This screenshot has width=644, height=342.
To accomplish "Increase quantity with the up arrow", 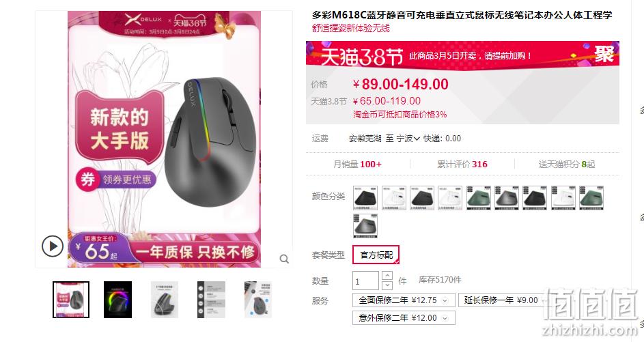I will coord(387,276).
